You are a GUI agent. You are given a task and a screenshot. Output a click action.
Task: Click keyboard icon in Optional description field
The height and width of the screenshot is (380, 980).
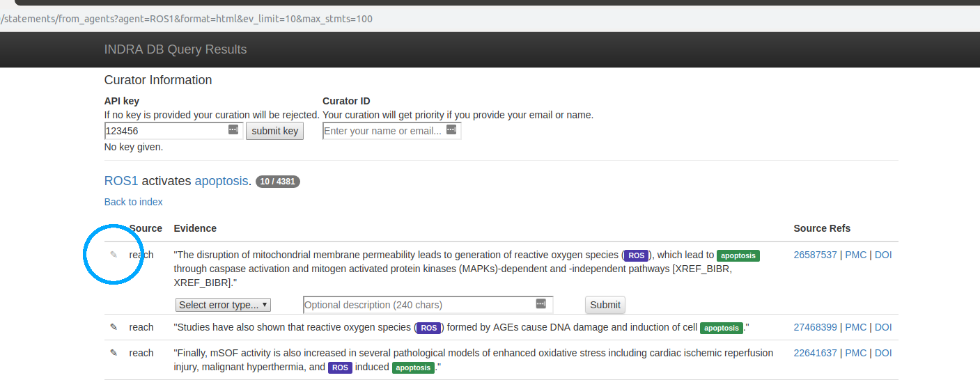pos(541,304)
